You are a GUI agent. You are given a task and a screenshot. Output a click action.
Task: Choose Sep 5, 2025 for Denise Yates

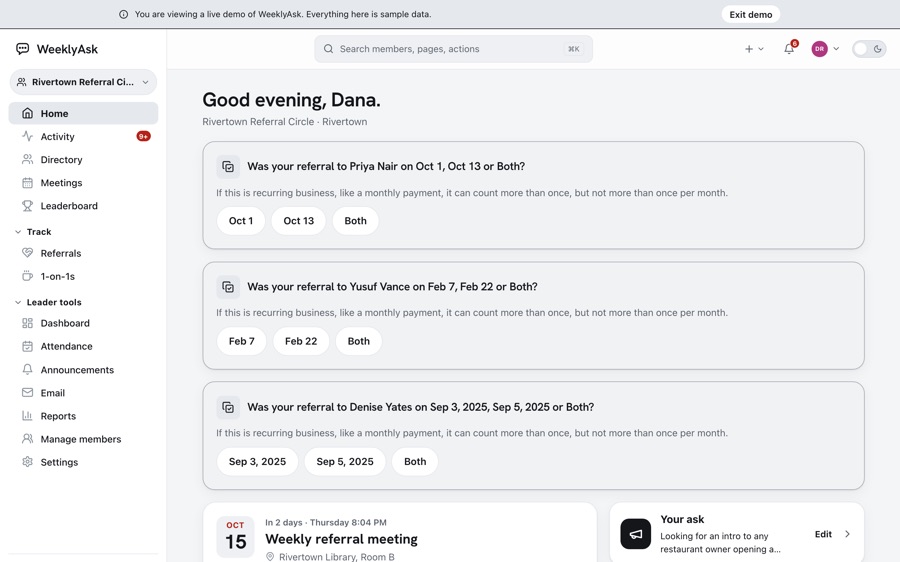tap(344, 462)
